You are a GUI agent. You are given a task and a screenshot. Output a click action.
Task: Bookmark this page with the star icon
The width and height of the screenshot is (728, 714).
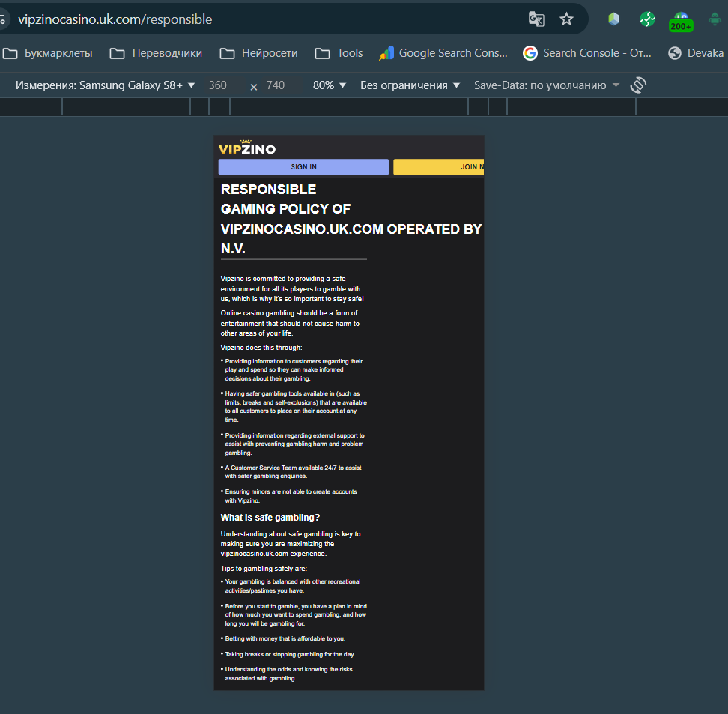tap(566, 19)
